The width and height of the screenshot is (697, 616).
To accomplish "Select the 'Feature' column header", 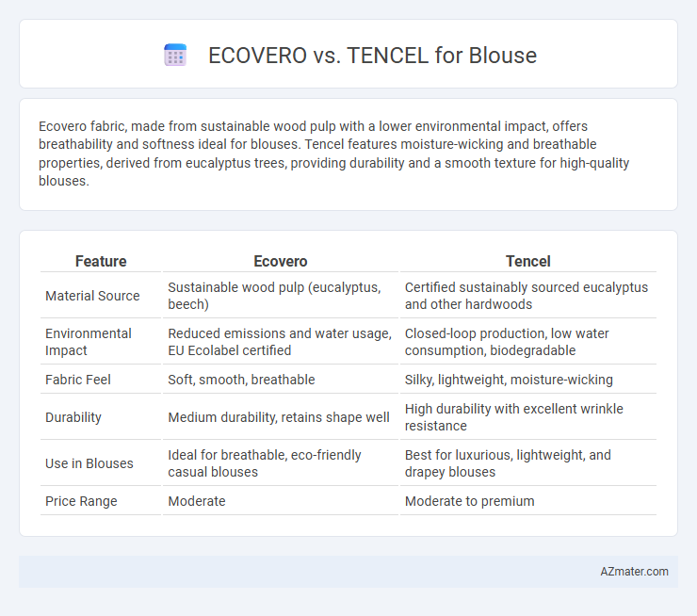I will click(x=101, y=261).
